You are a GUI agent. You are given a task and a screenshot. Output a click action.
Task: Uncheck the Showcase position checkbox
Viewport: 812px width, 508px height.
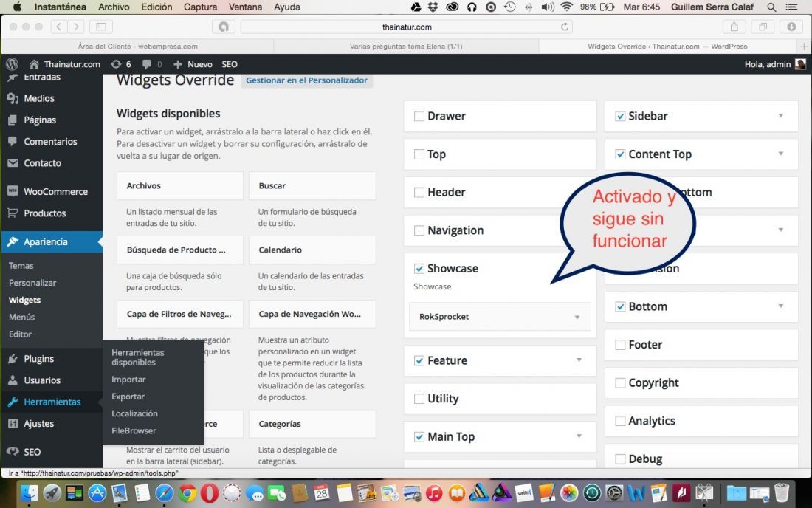(419, 268)
